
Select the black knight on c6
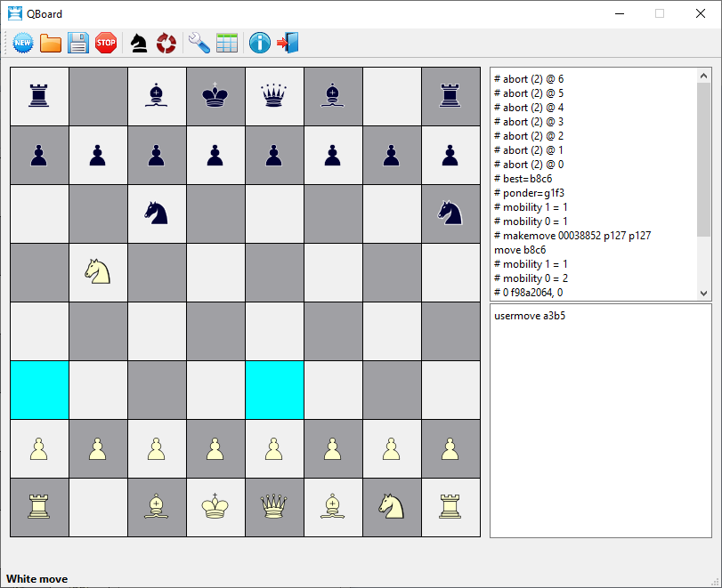point(157,213)
